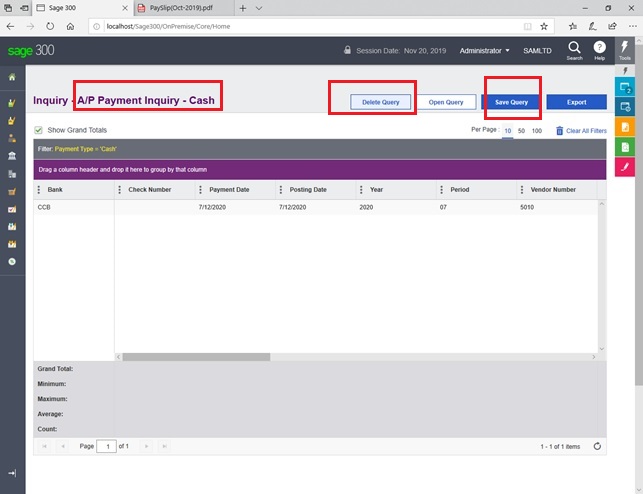Screen dimensions: 643x494
Task: Open the blue windows manager icon with 2
Action: (x=625, y=87)
